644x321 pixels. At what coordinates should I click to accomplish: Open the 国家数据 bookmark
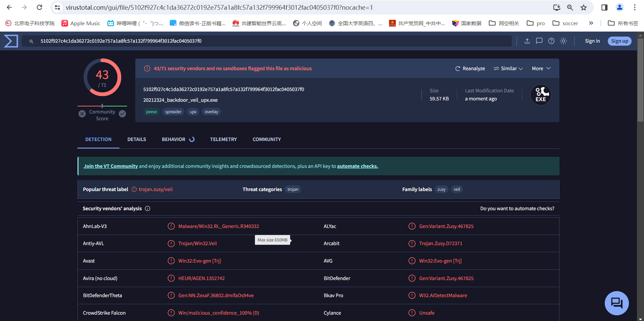pos(467,23)
